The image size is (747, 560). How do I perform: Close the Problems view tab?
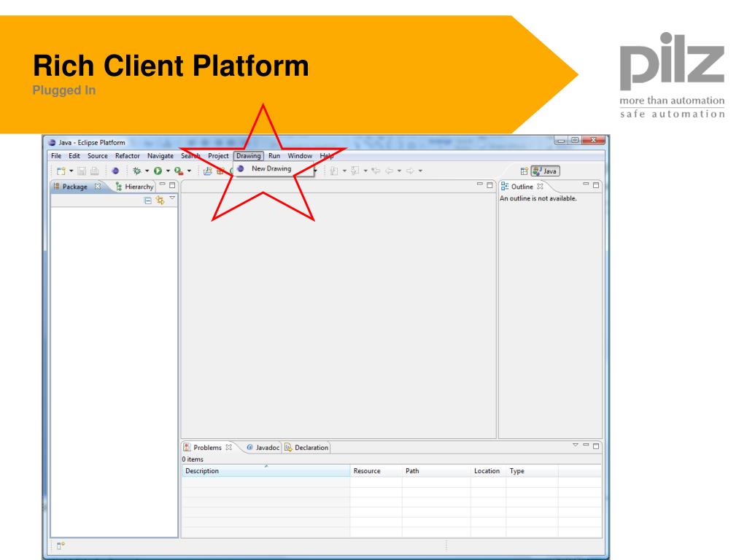click(x=228, y=447)
